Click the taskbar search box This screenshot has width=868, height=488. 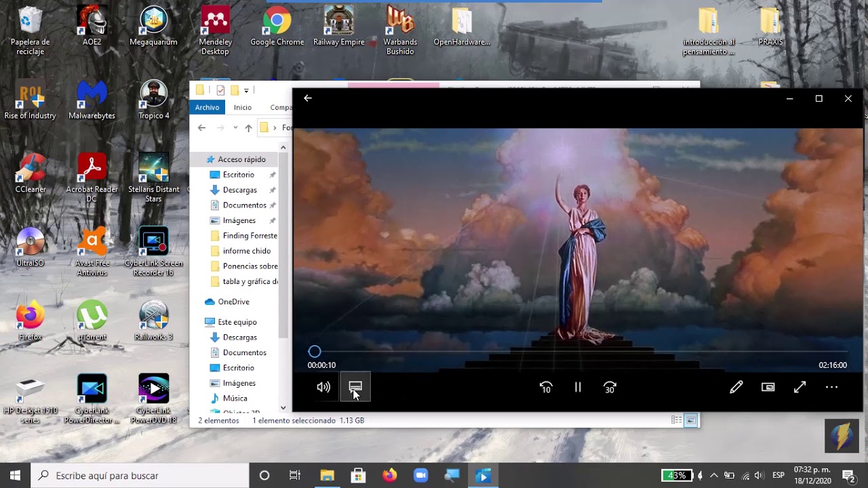140,476
